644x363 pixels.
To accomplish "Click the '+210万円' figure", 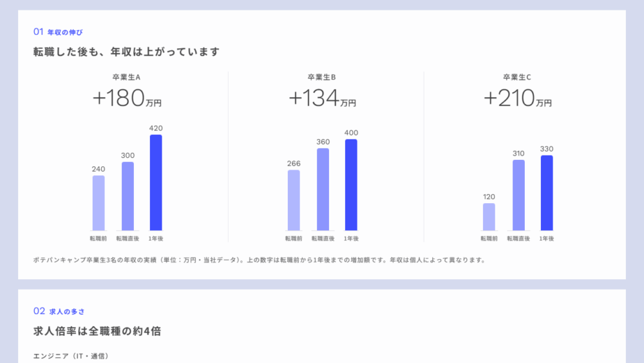I will [x=518, y=98].
